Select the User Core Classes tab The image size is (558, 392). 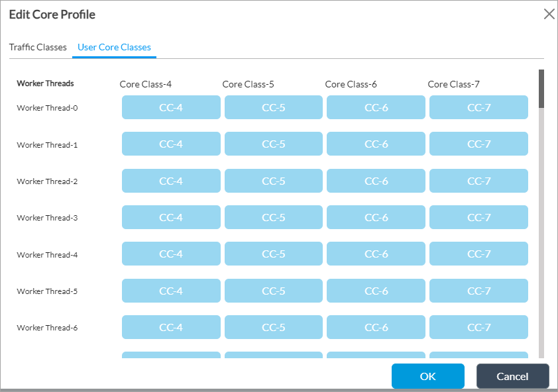click(x=114, y=47)
